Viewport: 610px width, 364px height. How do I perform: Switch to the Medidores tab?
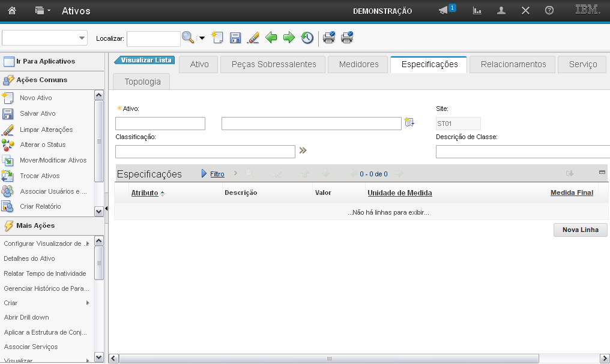[x=358, y=65]
